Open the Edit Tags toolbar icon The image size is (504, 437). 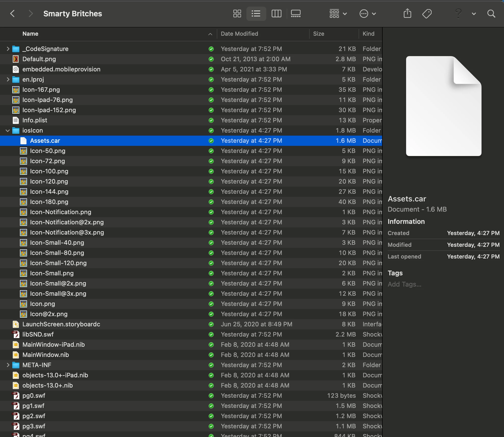[427, 14]
